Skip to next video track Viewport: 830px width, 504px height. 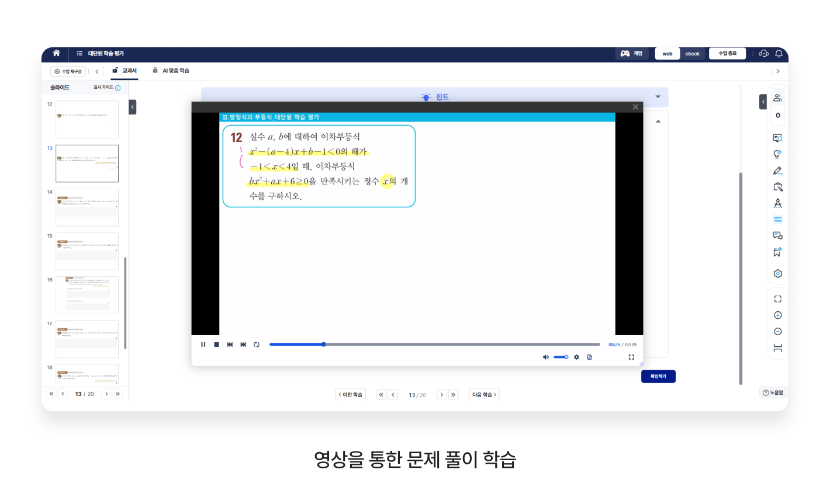coord(243,345)
